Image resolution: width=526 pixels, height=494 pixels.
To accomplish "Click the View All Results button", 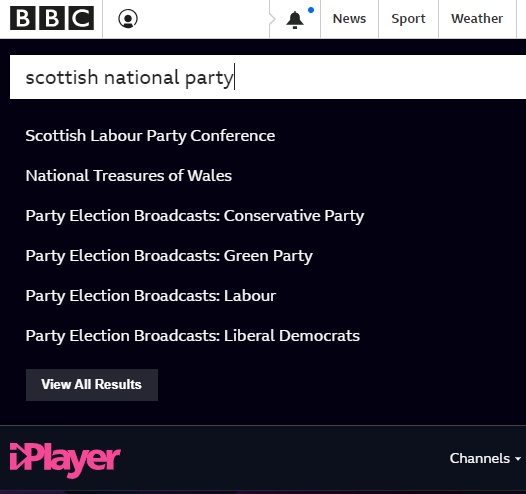I will click(x=92, y=385).
